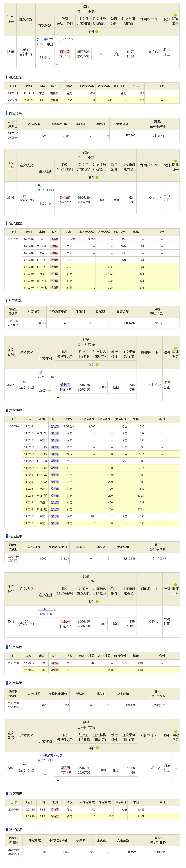
Task: View the 条件 help icon for order 3350
Action: 97,748
